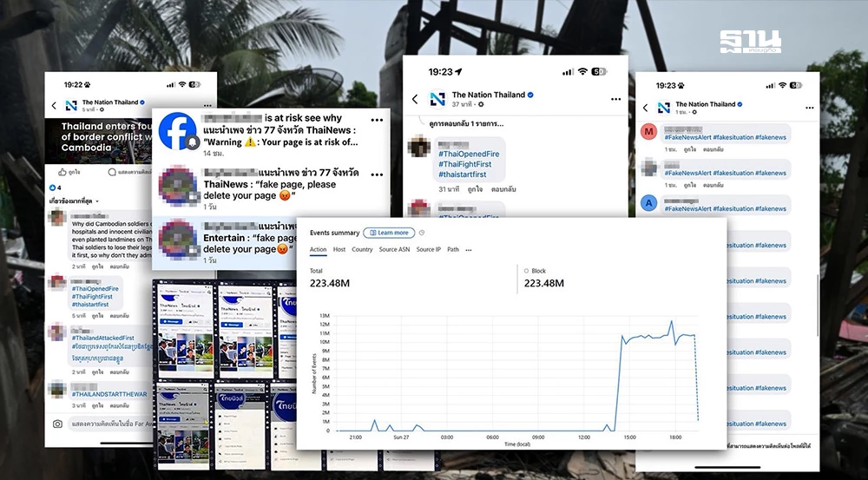
Task: Tap the camera icon in the comment bar
Action: click(x=58, y=424)
